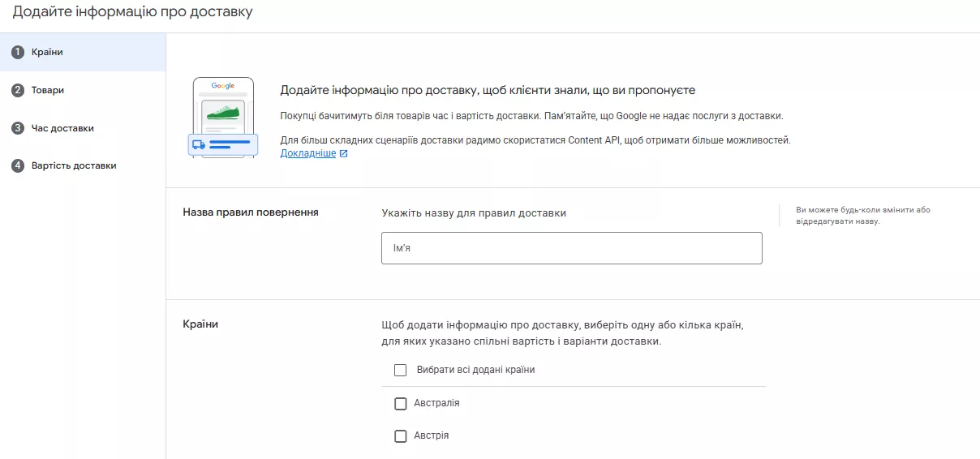Go to the 'Час доставки' step
980x459 pixels.
click(x=62, y=128)
